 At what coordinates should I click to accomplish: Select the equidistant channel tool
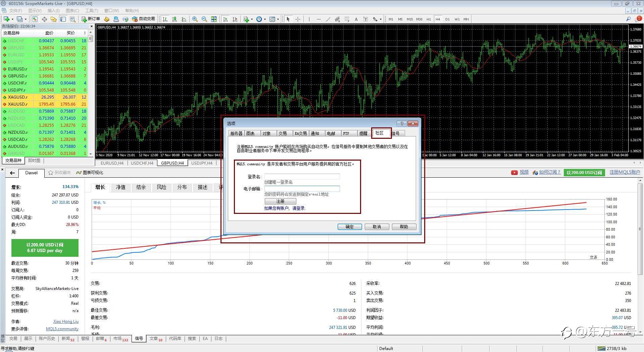(337, 19)
